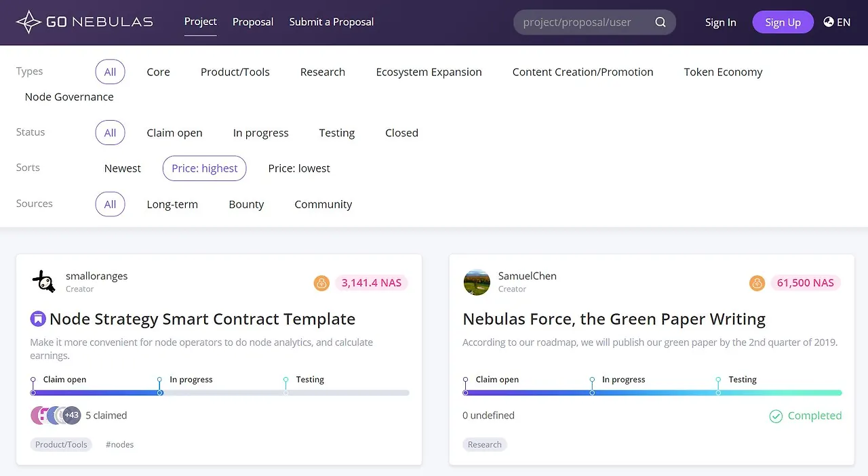Image resolution: width=868 pixels, height=476 pixels.
Task: Filter status by Claim open
Action: (174, 133)
